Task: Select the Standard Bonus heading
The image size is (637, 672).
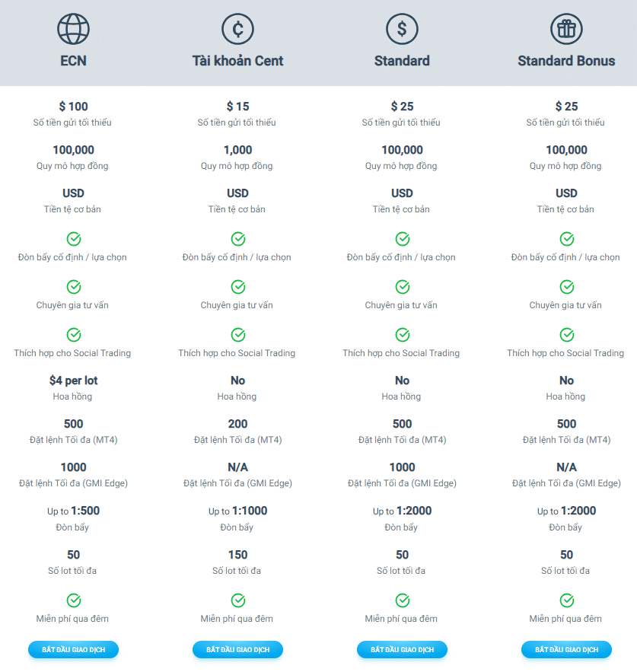Action: click(566, 61)
